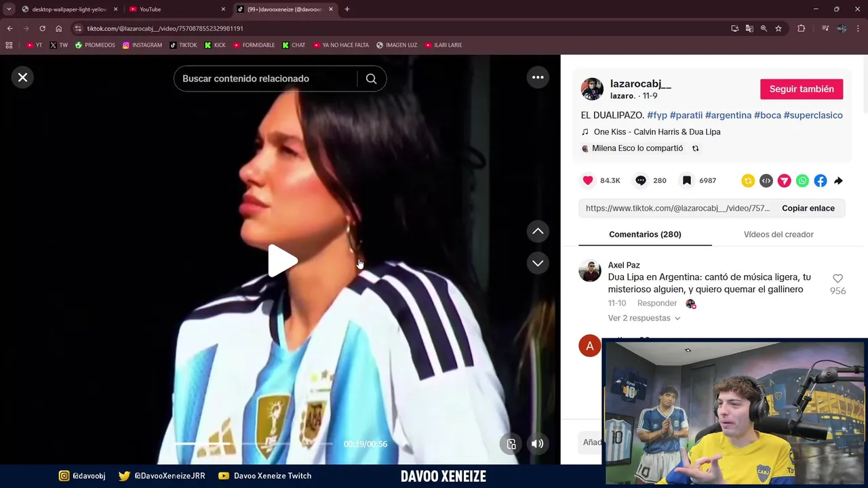Screen dimensions: 868x488
Task: Play the paused TikTok video
Action: click(x=281, y=261)
